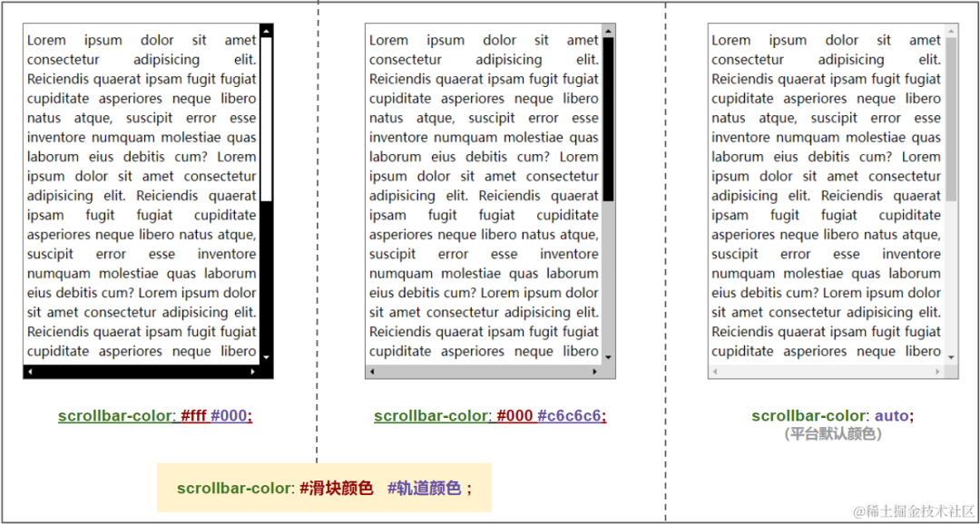
Task: Click the down arrow in the black-track scrollbar box
Action: point(266,357)
